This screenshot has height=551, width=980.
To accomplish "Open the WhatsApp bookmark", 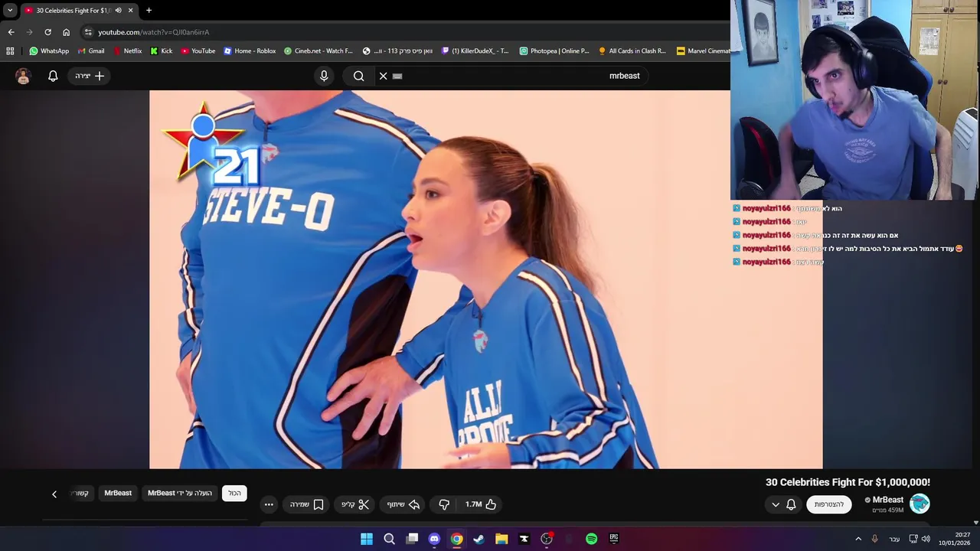I will (x=49, y=51).
